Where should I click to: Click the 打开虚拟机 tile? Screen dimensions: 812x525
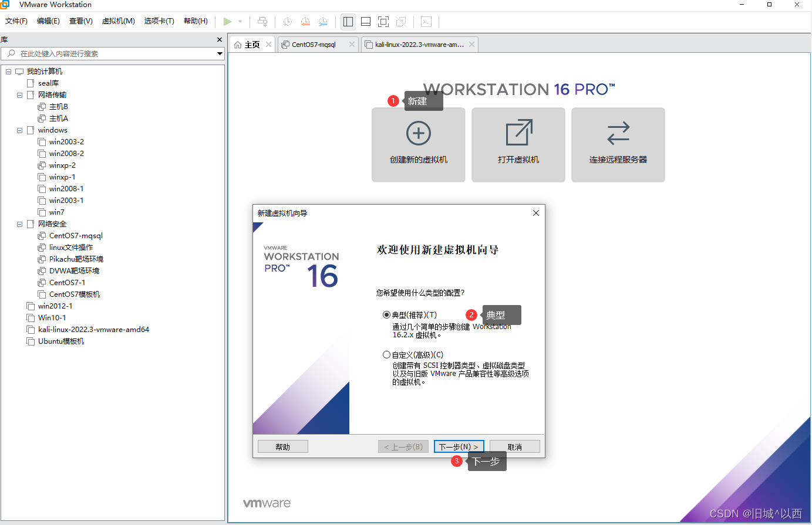[518, 145]
